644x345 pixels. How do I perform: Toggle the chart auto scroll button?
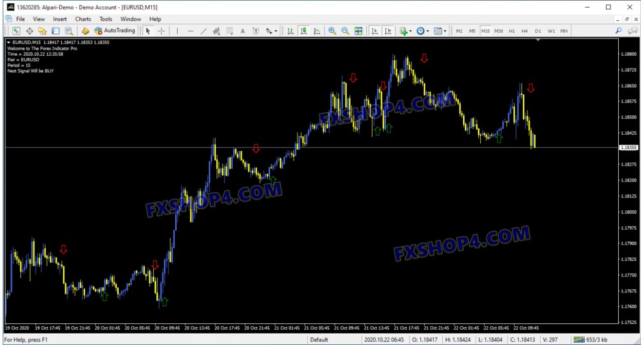pyautogui.click(x=375, y=31)
